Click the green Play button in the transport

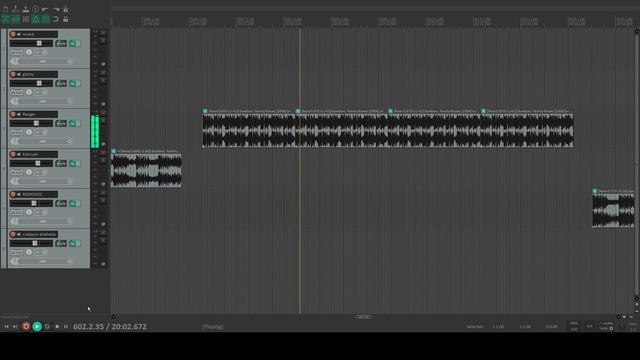37,327
